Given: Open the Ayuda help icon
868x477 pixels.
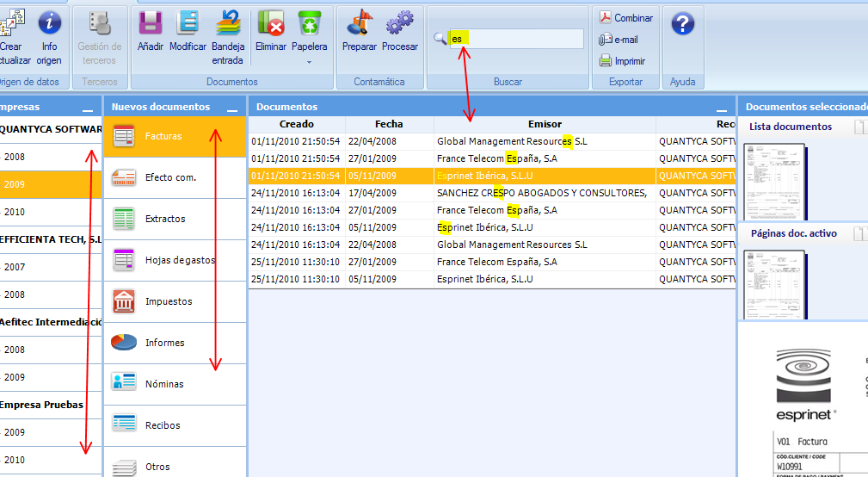Looking at the screenshot, I should [x=682, y=24].
